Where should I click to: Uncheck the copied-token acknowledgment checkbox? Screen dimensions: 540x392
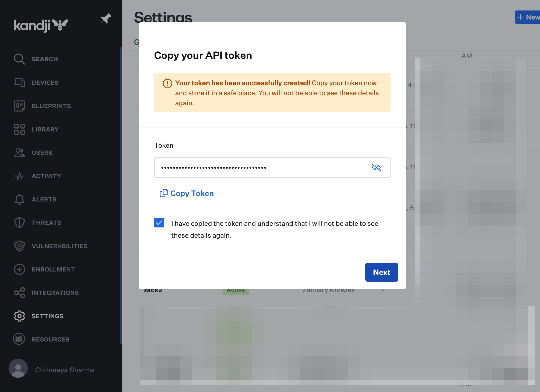coord(159,223)
